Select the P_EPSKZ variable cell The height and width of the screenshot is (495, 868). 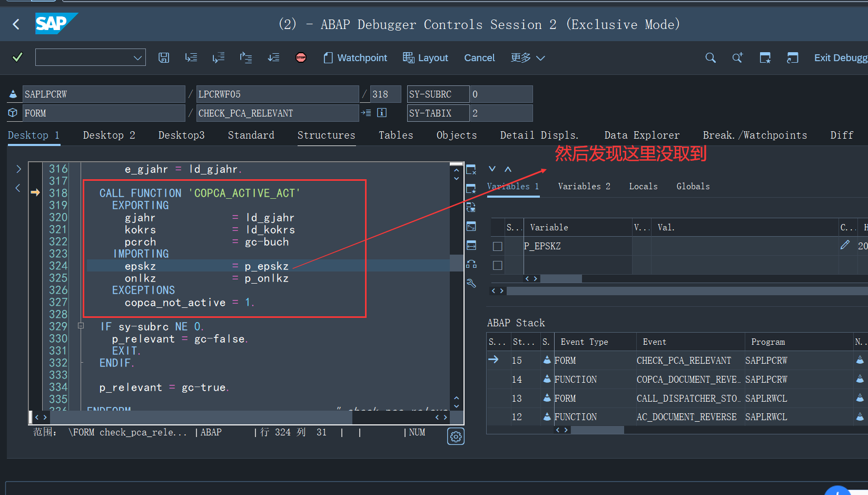(577, 246)
